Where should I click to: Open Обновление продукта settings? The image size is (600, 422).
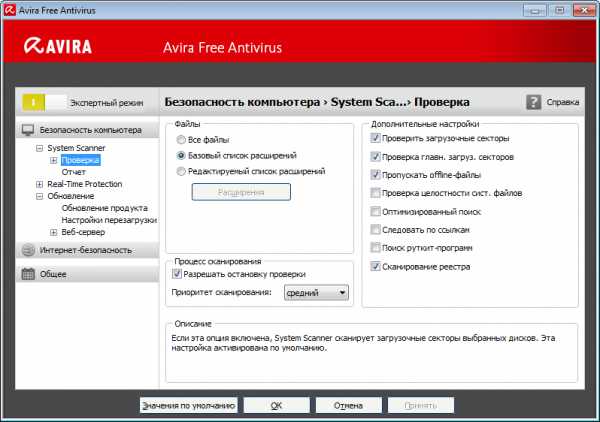104,208
